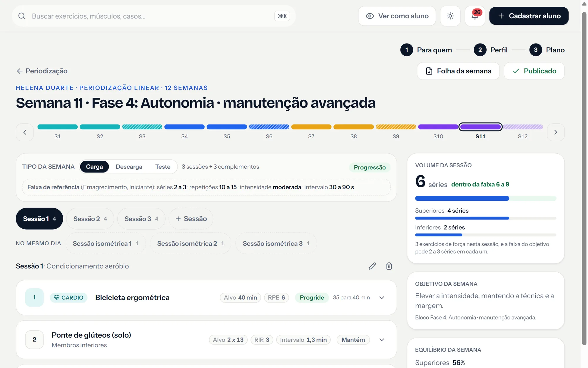Image resolution: width=588 pixels, height=368 pixels.
Task: Click the dentro da faixa 6 a 9 label
Action: pos(480,184)
